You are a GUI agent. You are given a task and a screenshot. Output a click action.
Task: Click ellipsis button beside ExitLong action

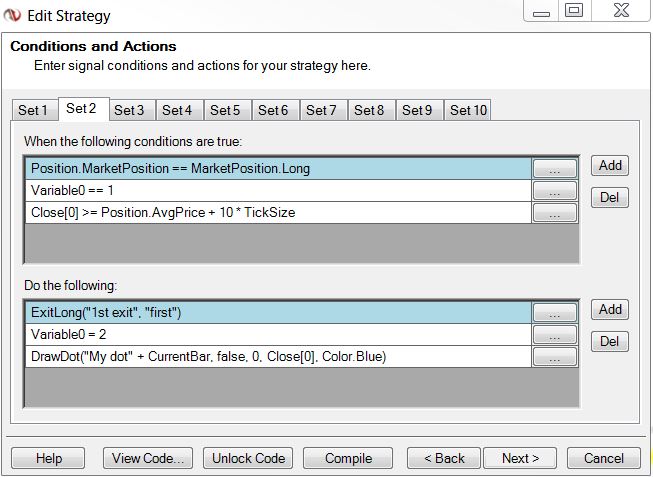[x=555, y=313]
